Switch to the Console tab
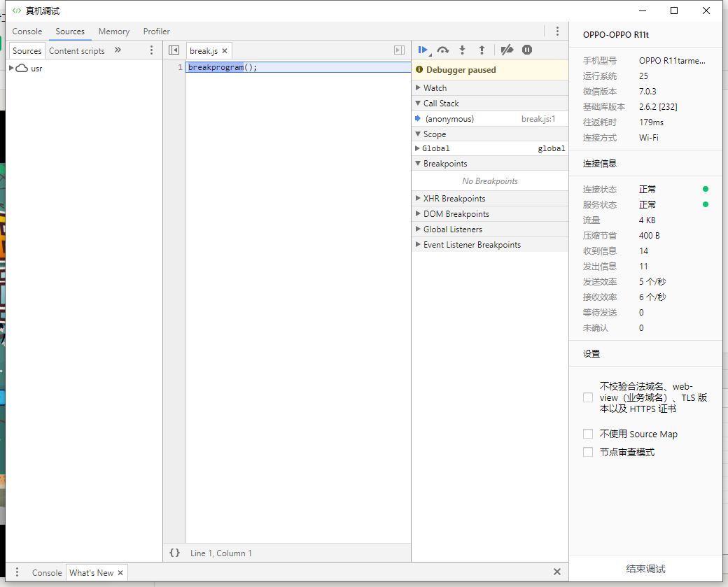728x587 pixels. coord(27,31)
